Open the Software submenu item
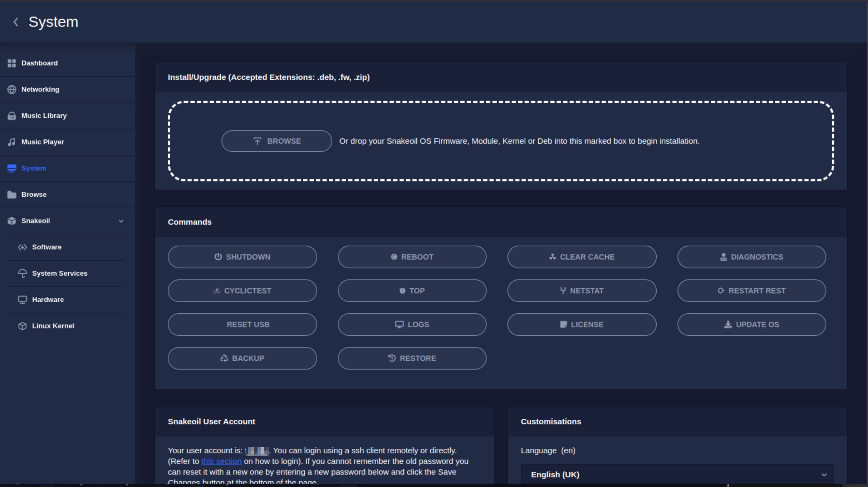This screenshot has width=868, height=487. (67, 247)
